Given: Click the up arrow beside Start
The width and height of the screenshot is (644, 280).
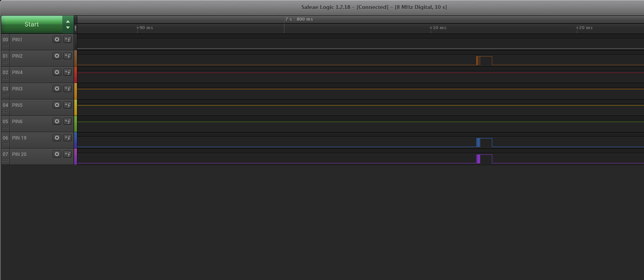Looking at the screenshot, I should click(x=68, y=21).
